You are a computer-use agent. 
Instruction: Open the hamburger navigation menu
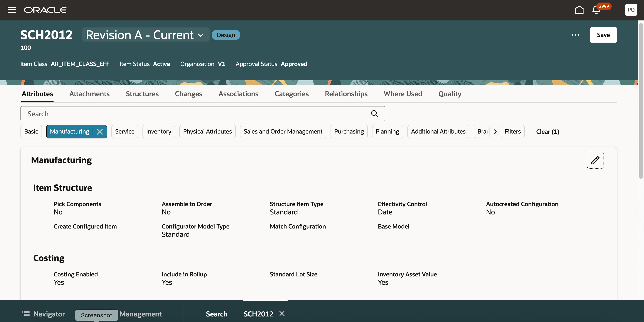(12, 10)
